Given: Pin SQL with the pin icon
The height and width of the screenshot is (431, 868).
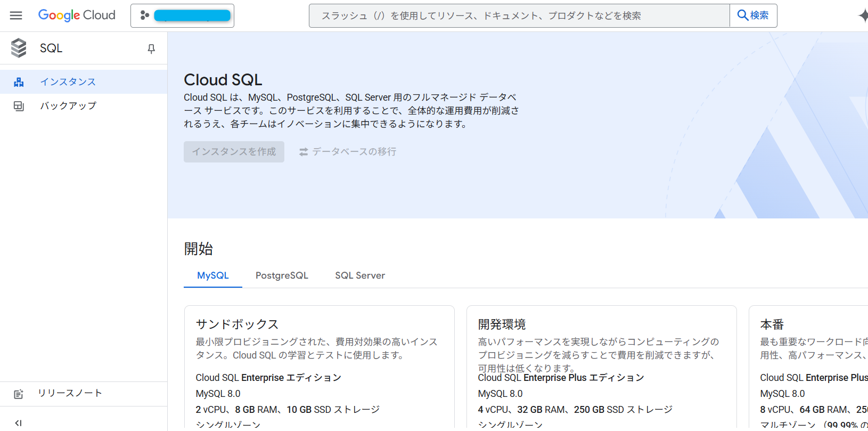Looking at the screenshot, I should point(151,49).
